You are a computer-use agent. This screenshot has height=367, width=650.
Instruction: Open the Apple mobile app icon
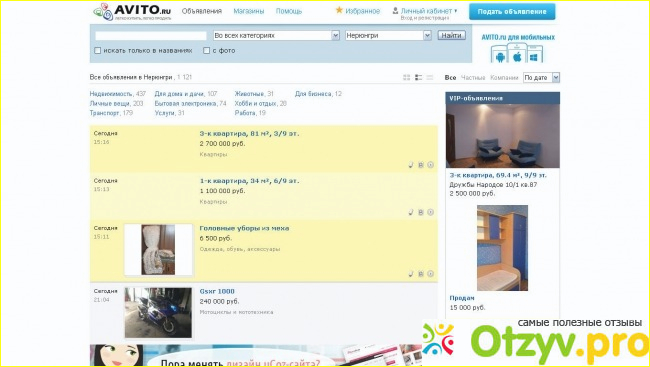(x=517, y=57)
